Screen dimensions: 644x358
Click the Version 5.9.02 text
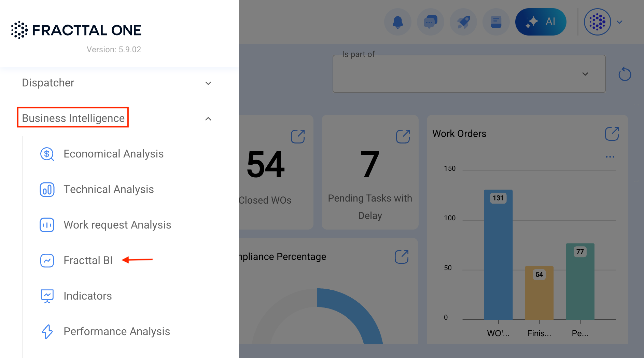tap(114, 50)
